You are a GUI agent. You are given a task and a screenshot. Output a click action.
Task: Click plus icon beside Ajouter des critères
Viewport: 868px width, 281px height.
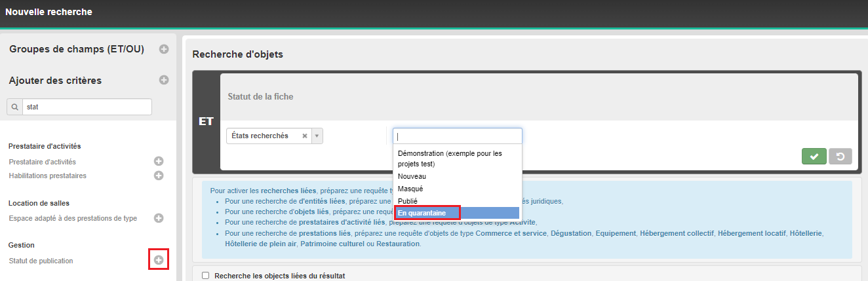(x=164, y=80)
